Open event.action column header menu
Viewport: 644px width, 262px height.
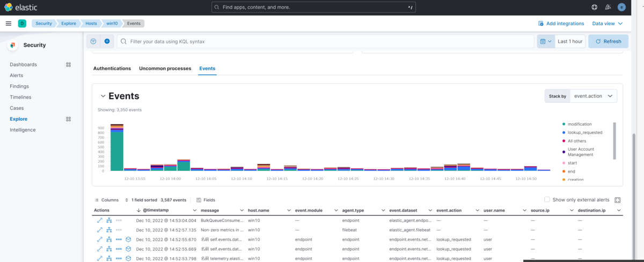(478, 211)
